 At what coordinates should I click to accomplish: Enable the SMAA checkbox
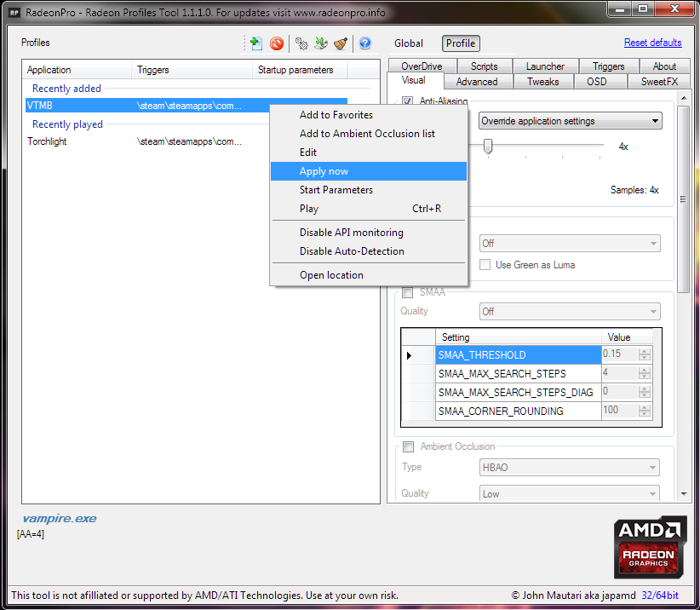pyautogui.click(x=407, y=292)
